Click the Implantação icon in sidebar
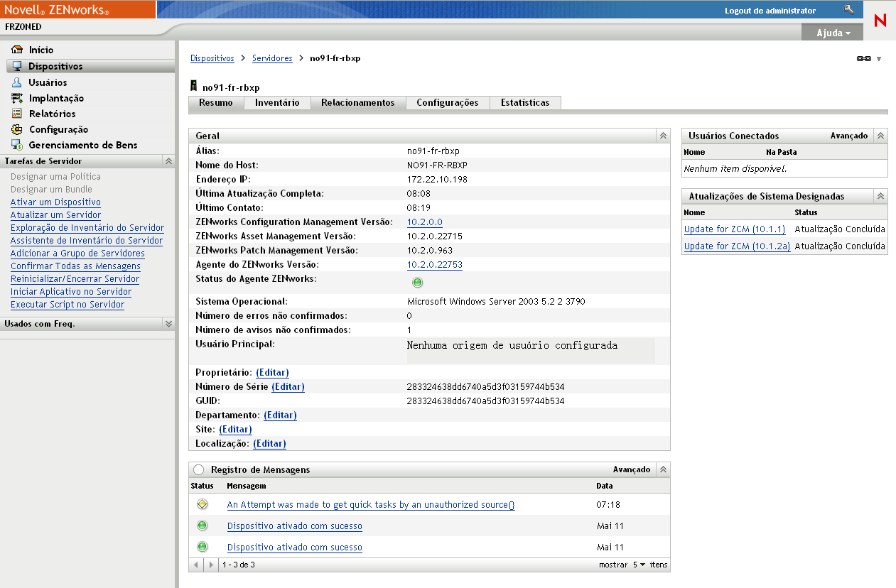The image size is (896, 588). [x=17, y=98]
